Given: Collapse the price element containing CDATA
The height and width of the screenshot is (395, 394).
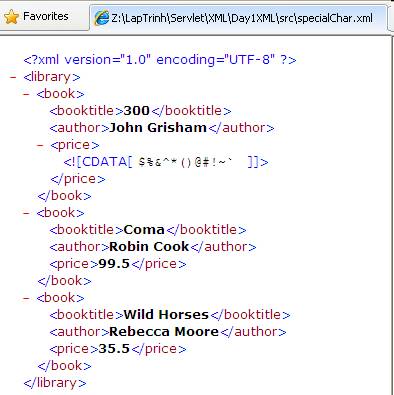Looking at the screenshot, I should tap(40, 145).
